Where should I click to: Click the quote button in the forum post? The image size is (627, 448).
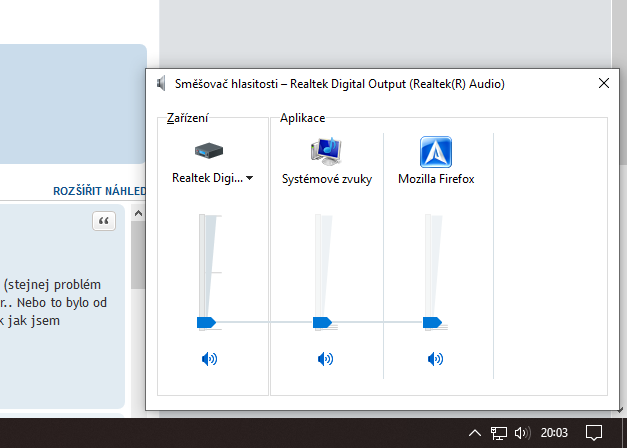pos(104,221)
